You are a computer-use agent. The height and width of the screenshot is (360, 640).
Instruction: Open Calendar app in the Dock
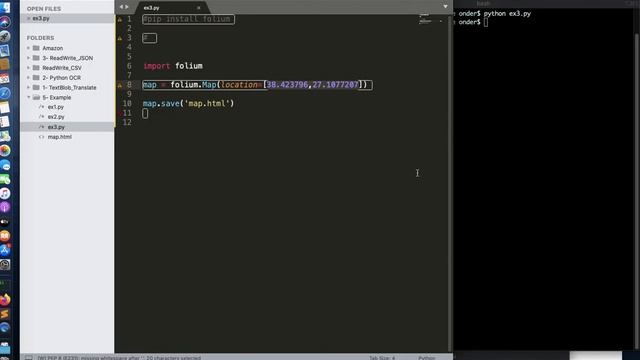tap(5, 79)
